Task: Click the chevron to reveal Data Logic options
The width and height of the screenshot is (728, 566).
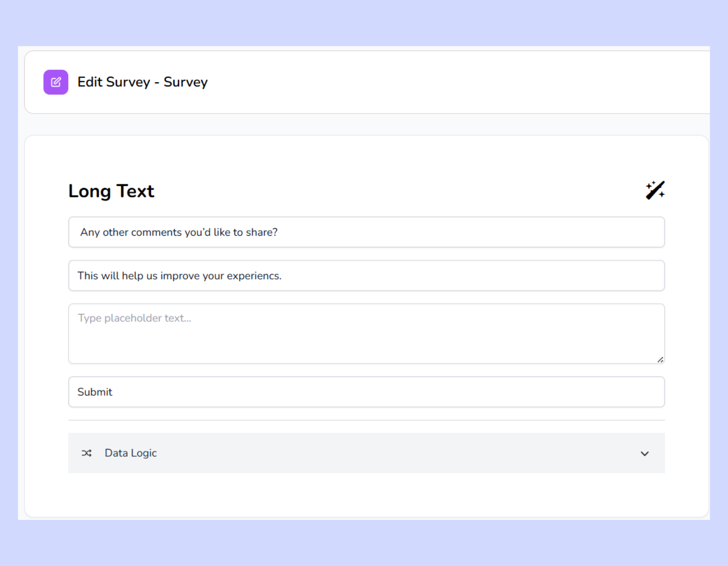Action: click(645, 453)
